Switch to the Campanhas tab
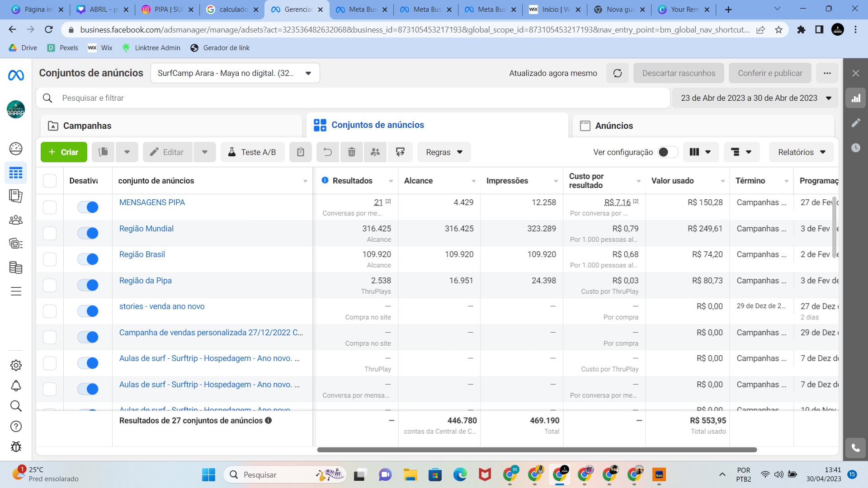The width and height of the screenshot is (868, 488). click(x=87, y=126)
